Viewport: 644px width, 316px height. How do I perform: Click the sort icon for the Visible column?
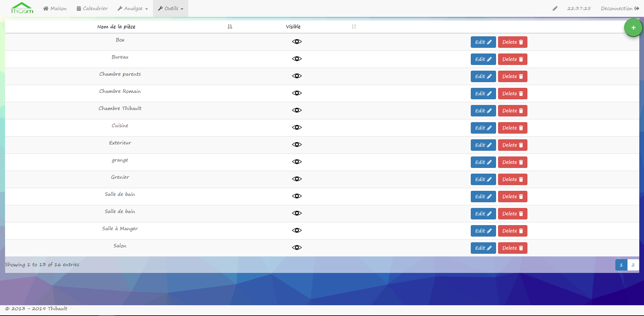[x=354, y=27]
